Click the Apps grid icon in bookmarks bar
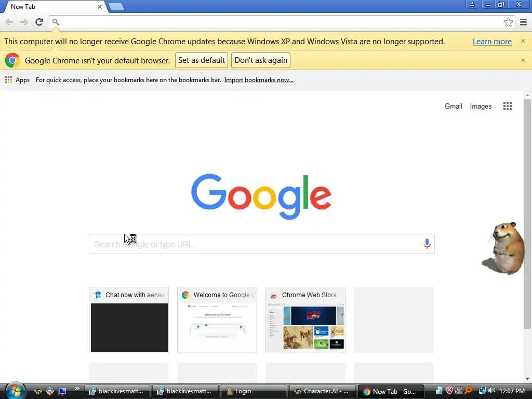This screenshot has width=532, height=399. pyautogui.click(x=8, y=80)
